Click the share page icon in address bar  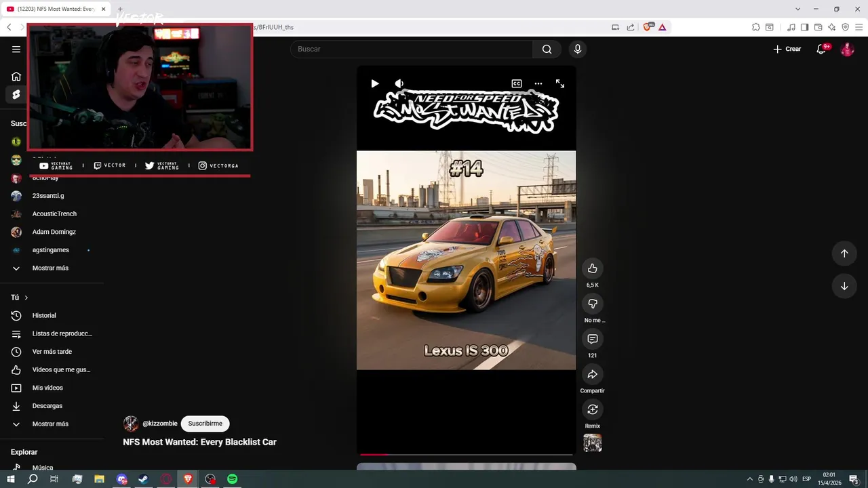[631, 27]
